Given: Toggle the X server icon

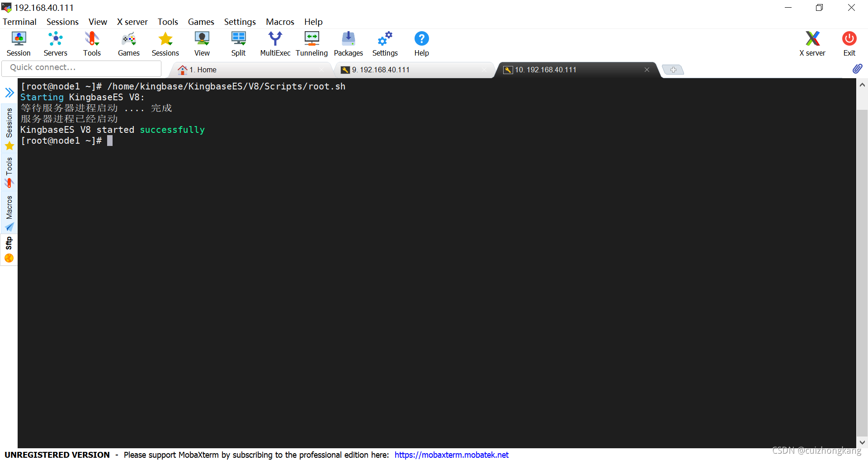Looking at the screenshot, I should pyautogui.click(x=812, y=44).
